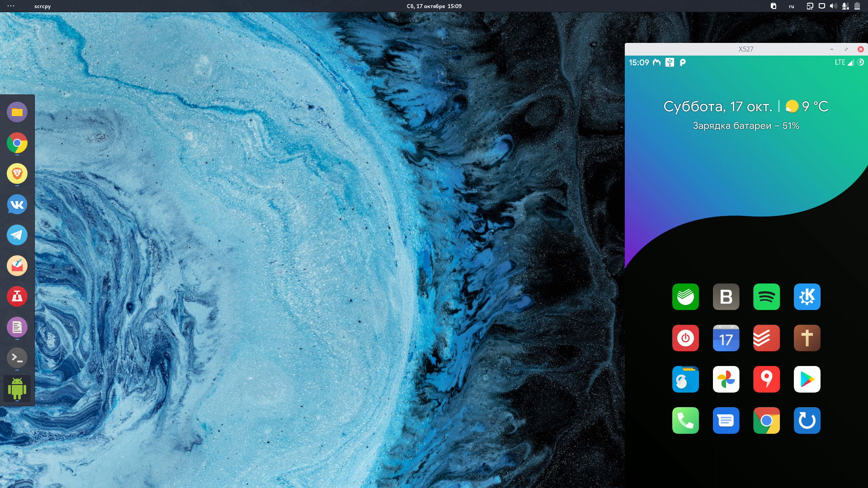Launch the Todoist app

[767, 338]
